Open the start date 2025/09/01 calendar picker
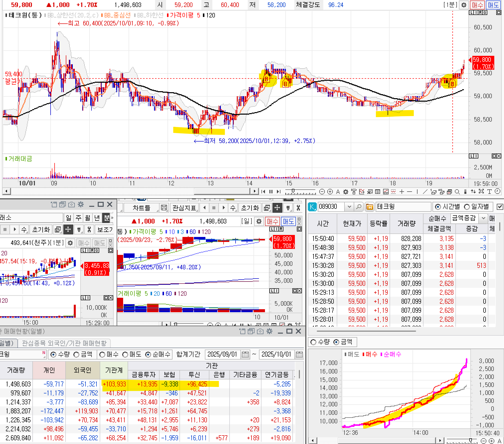Image resolution: width=504 pixels, height=444 pixels. click(x=245, y=354)
